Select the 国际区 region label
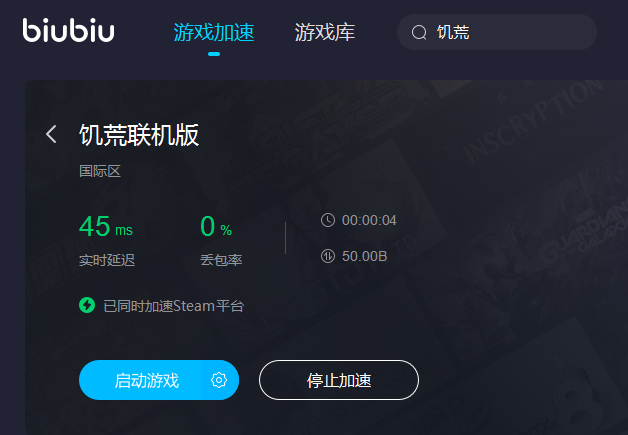 coord(100,171)
